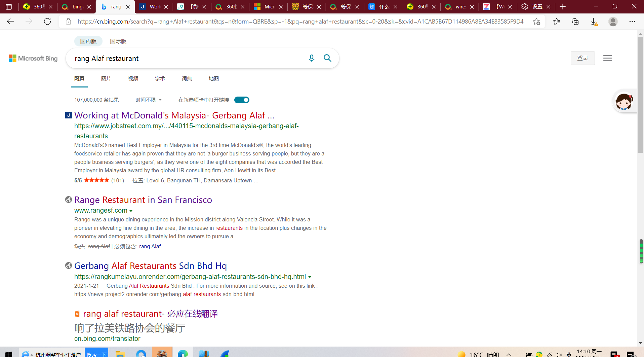644x357 pixels.
Task: Open the Collections icon
Action: pos(575,22)
